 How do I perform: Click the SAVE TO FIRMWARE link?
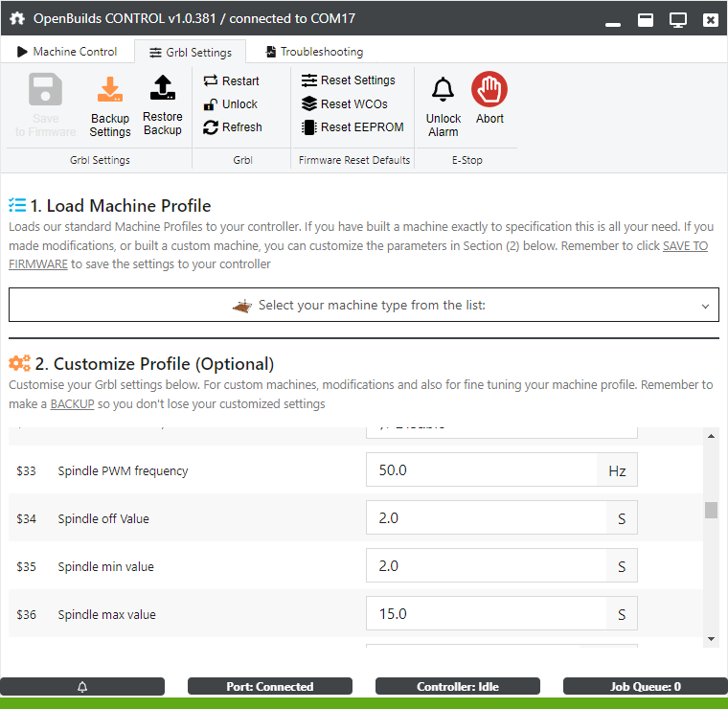(x=686, y=246)
